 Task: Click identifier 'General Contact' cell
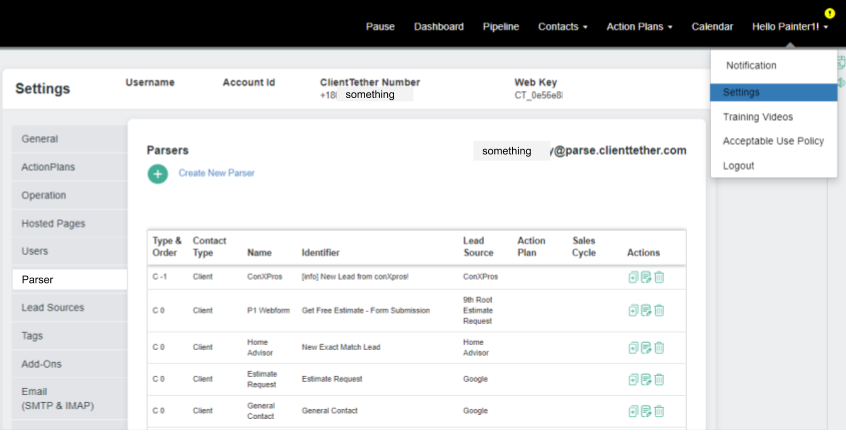click(330, 411)
